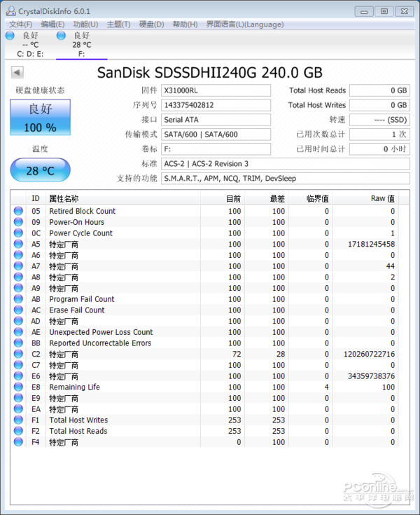Click the serial number field 143375402812
The image size is (420, 515).
click(216, 105)
